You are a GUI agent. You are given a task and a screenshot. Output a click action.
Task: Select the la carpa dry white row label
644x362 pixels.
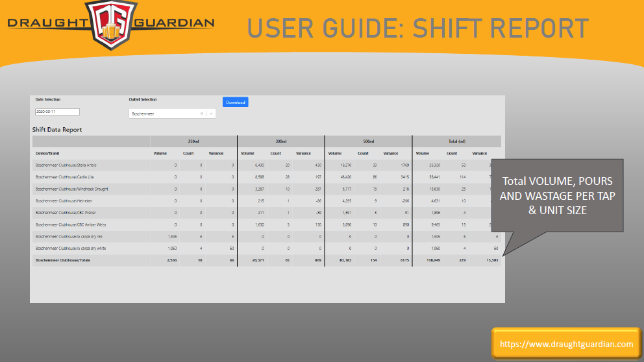coord(71,248)
